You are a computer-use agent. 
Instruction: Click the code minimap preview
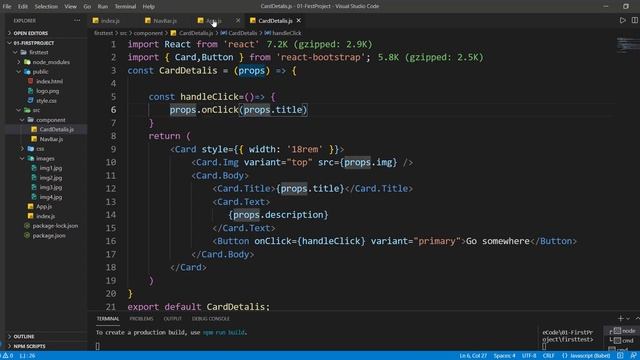point(627,45)
